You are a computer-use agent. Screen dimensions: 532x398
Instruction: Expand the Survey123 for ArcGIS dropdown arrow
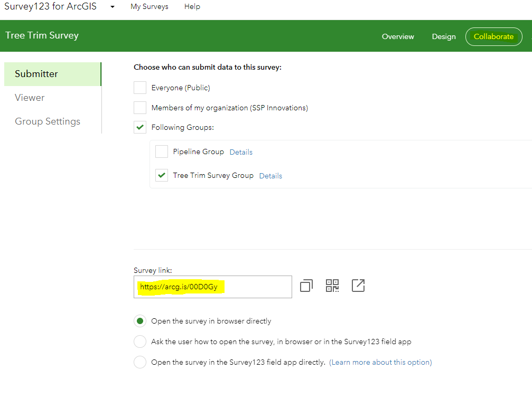coord(113,7)
